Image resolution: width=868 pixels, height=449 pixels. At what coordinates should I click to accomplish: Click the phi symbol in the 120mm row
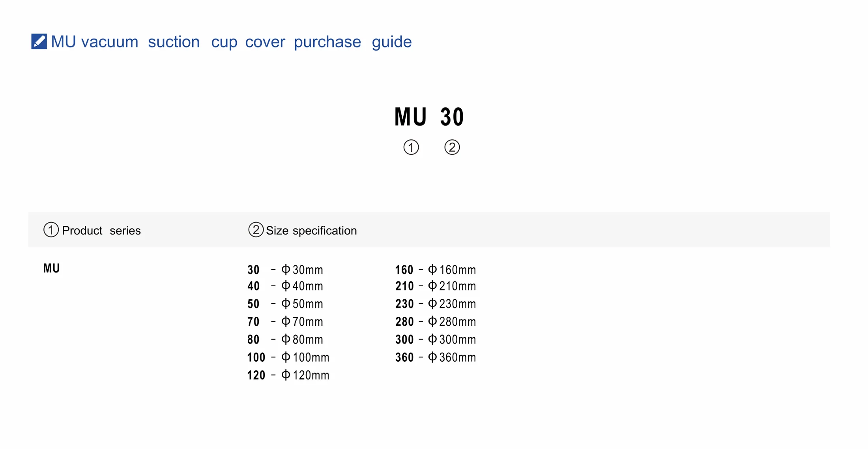tap(286, 375)
